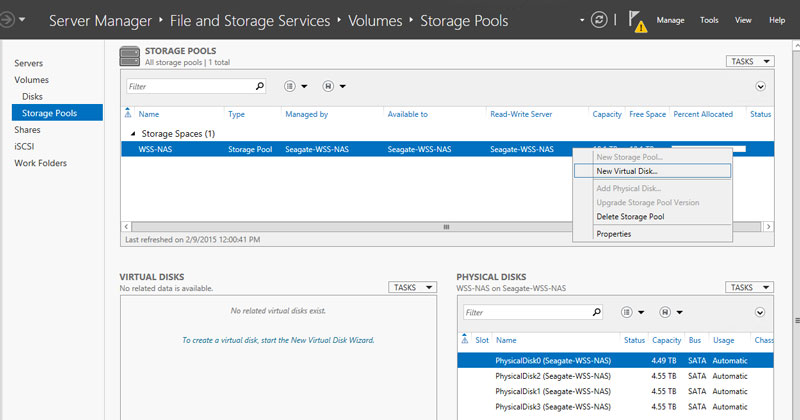The width and height of the screenshot is (800, 420).
Task: Open the Storage Pools TASKS dropdown
Action: [x=749, y=62]
